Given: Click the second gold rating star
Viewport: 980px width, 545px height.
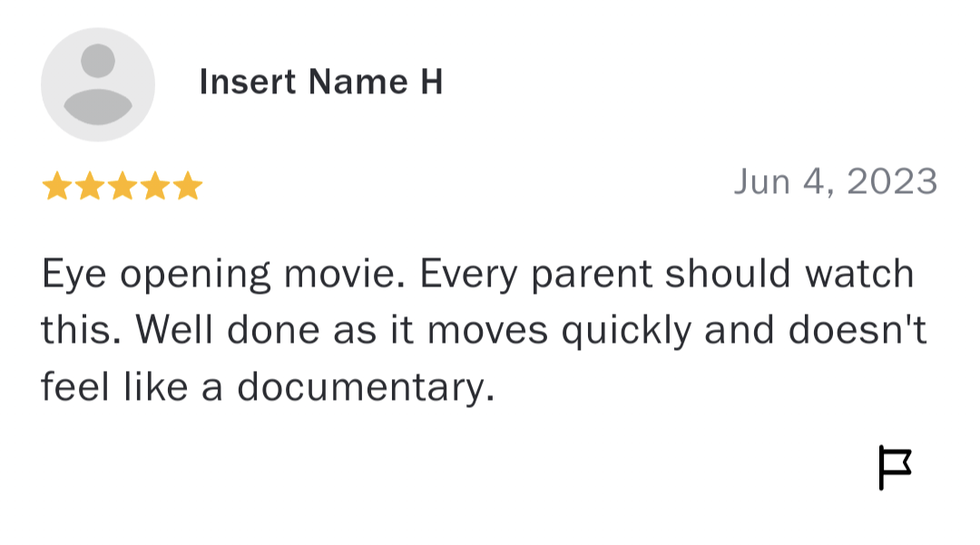Looking at the screenshot, I should pyautogui.click(x=89, y=186).
